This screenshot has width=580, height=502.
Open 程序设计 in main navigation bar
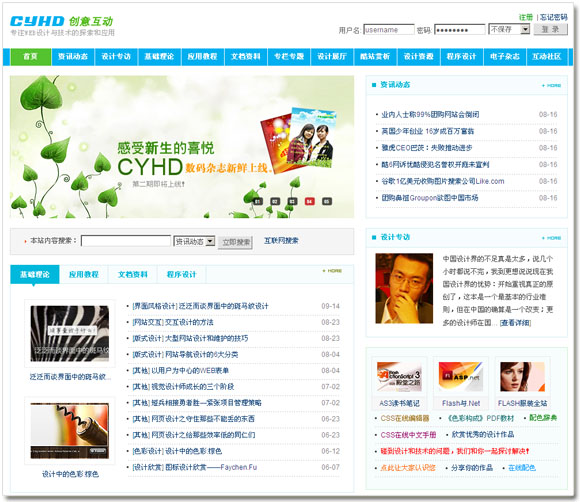coord(461,57)
